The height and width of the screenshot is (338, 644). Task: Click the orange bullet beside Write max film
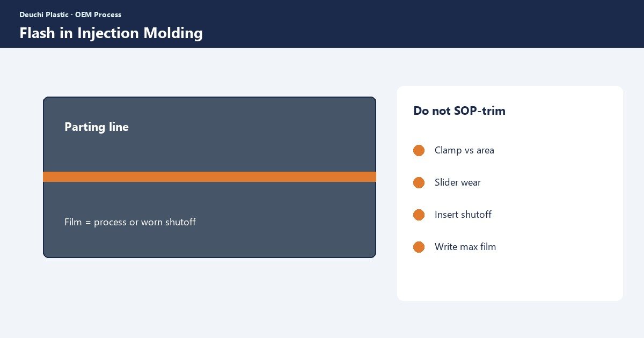coord(419,247)
